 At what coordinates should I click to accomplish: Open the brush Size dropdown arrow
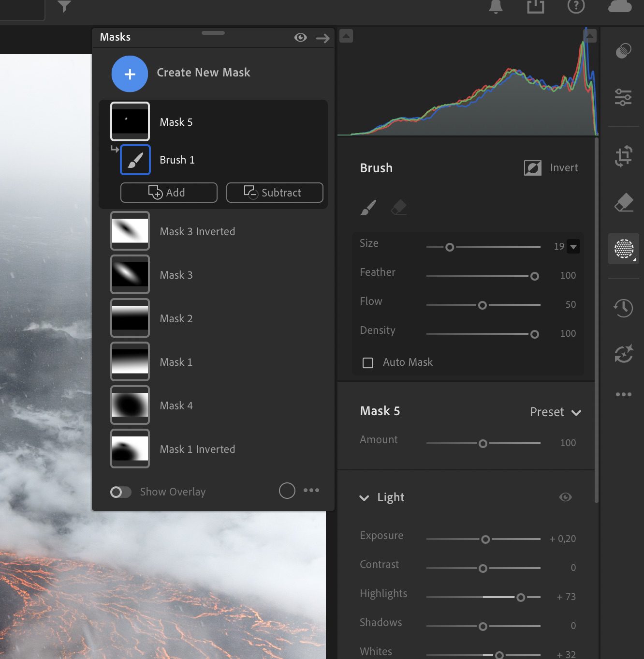pyautogui.click(x=573, y=247)
